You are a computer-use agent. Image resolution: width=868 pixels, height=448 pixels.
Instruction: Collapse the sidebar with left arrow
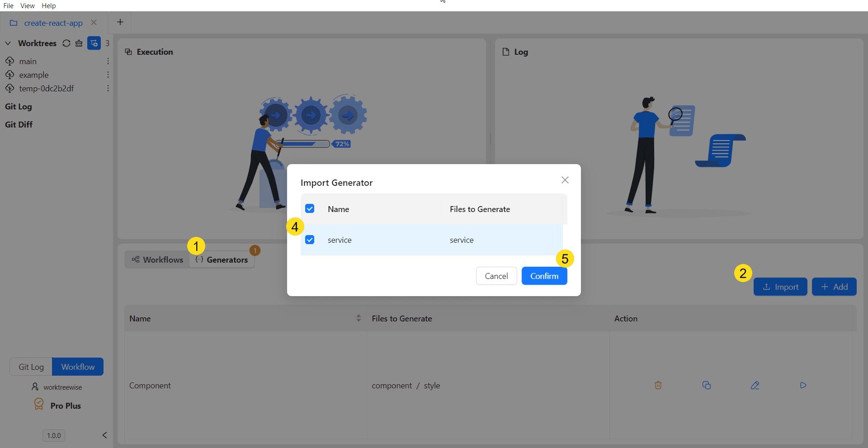point(104,435)
